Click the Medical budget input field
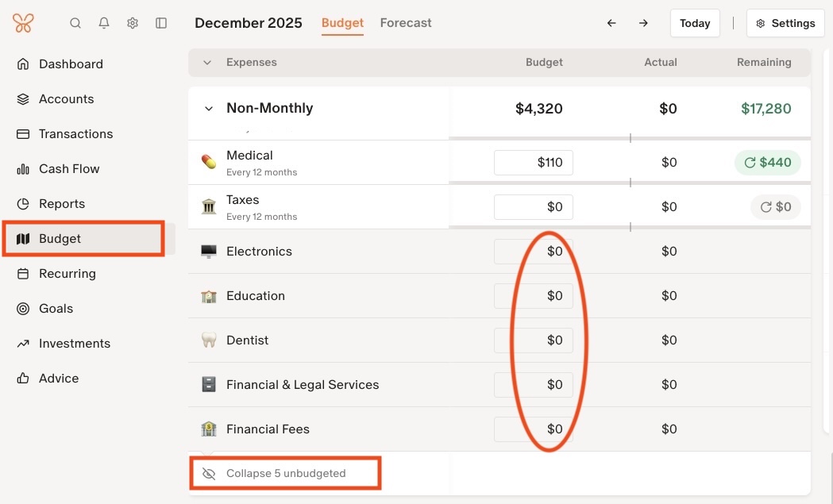Viewport: 833px width, 504px height. pos(534,163)
